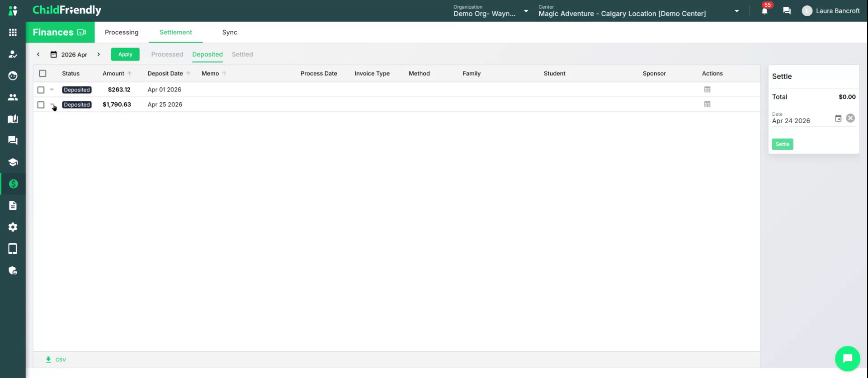Screen dimensions: 868x378
Task: Select the Deposited sub-tab
Action: point(208,54)
